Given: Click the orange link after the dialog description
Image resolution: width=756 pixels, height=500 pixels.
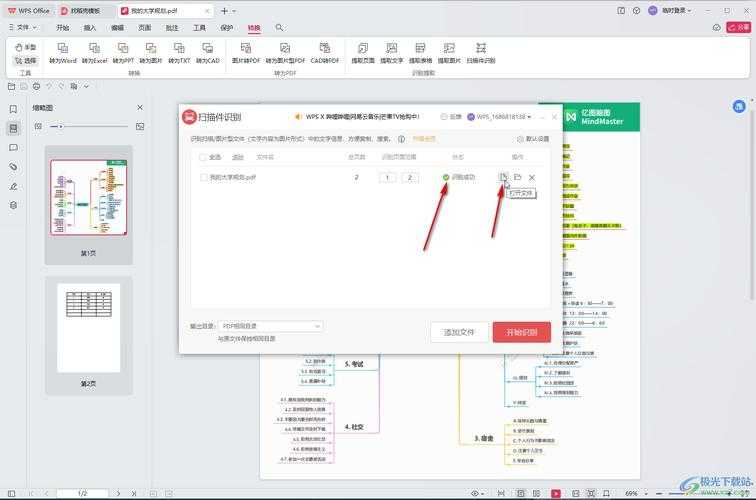Looking at the screenshot, I should [424, 139].
